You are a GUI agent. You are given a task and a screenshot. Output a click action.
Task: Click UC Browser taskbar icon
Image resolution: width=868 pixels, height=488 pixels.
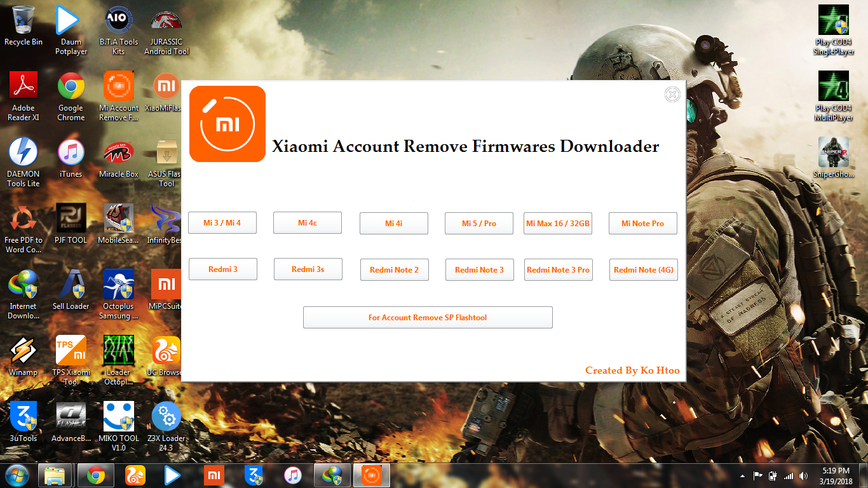point(135,475)
